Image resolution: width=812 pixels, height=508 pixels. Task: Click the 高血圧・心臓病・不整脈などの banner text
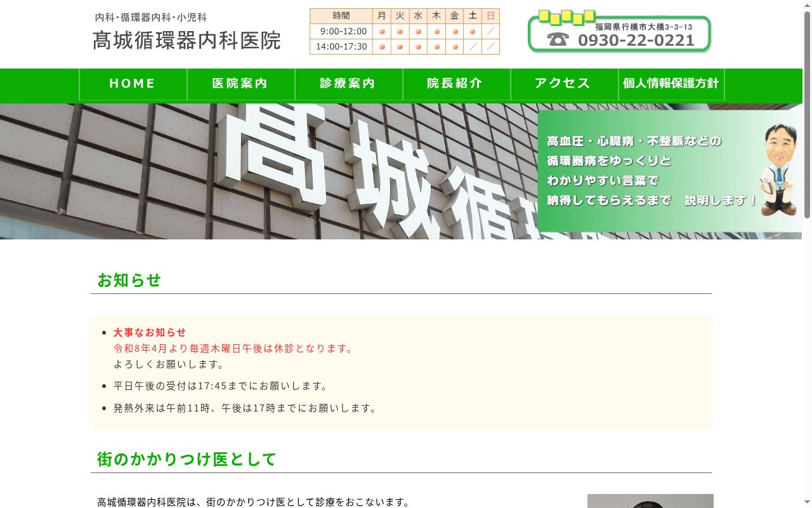(634, 141)
